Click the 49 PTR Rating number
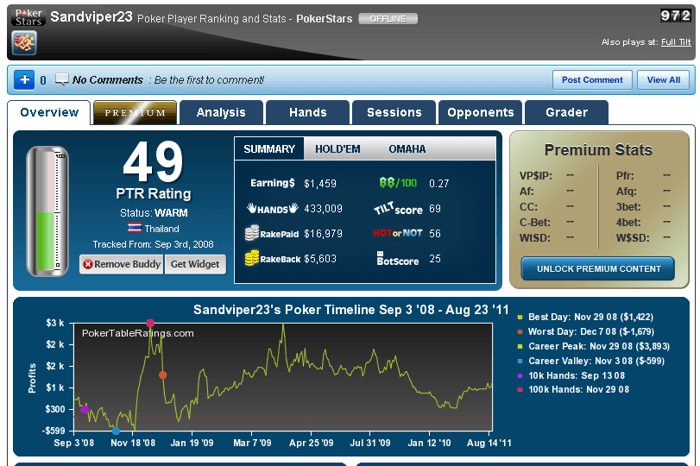 point(153,162)
